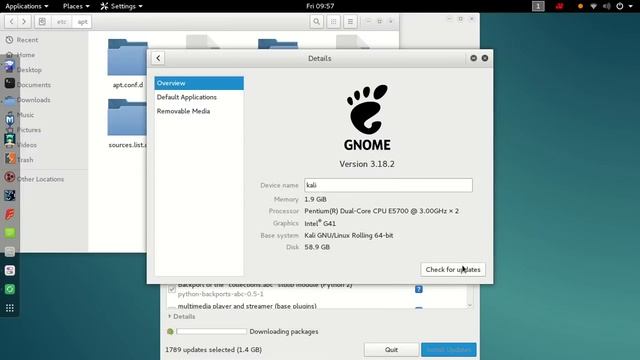Open the top dock icon above terminal
The height and width of the screenshot is (360, 640).
pos(10,66)
